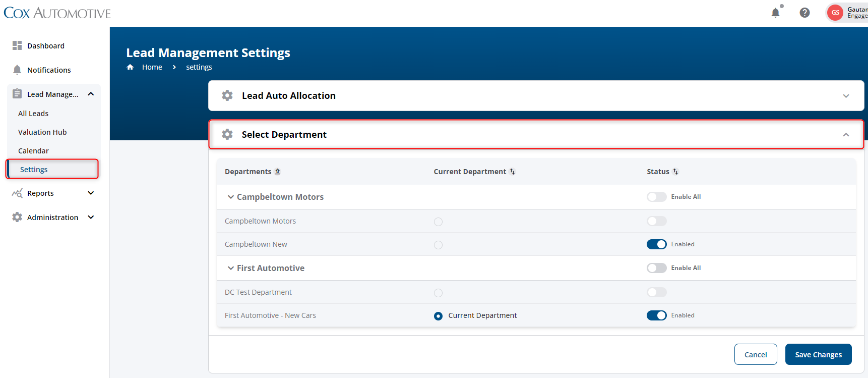Click the Cancel button
868x378 pixels.
(x=756, y=354)
